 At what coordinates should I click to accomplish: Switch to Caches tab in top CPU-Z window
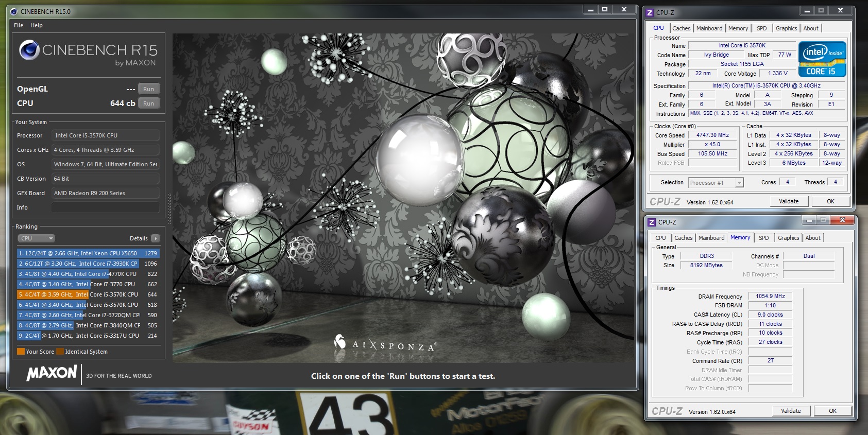click(x=681, y=28)
